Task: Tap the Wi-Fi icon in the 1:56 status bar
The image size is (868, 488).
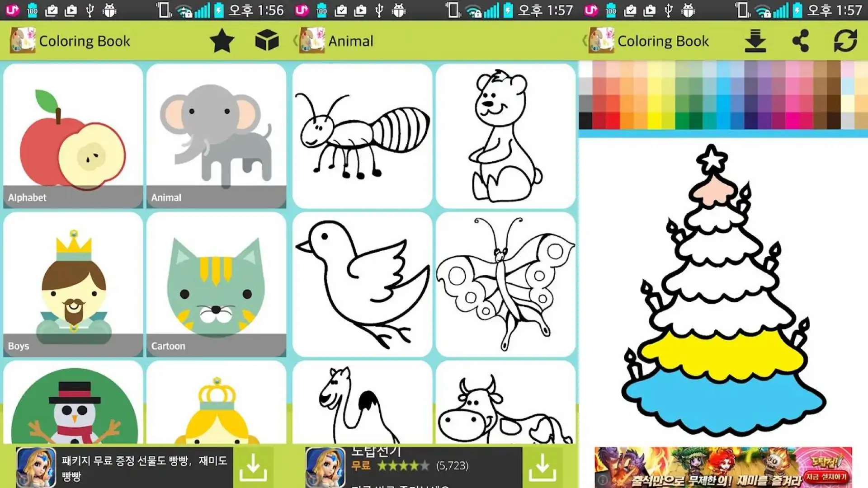Action: tap(184, 11)
